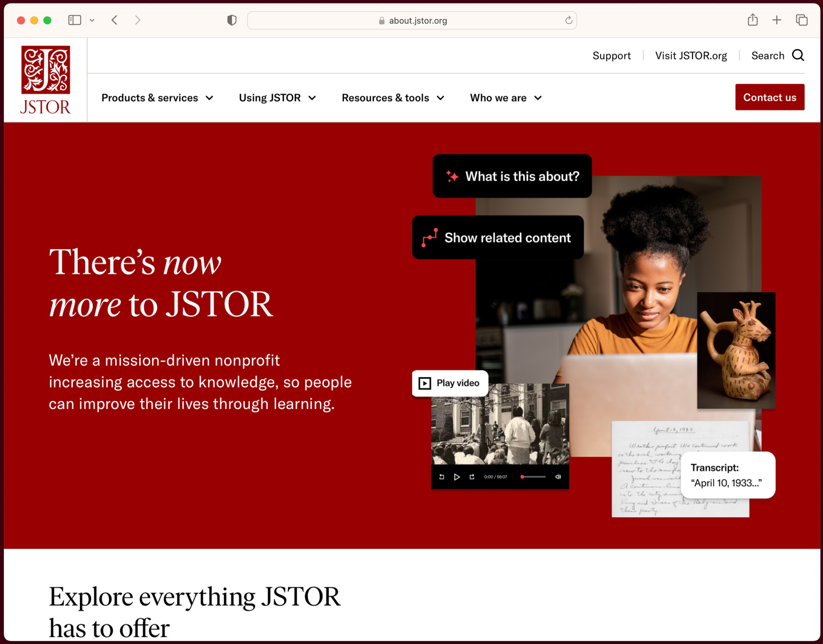Screen dimensions: 823x644
Task: Mute the video volume speaker icon
Action: 558,477
